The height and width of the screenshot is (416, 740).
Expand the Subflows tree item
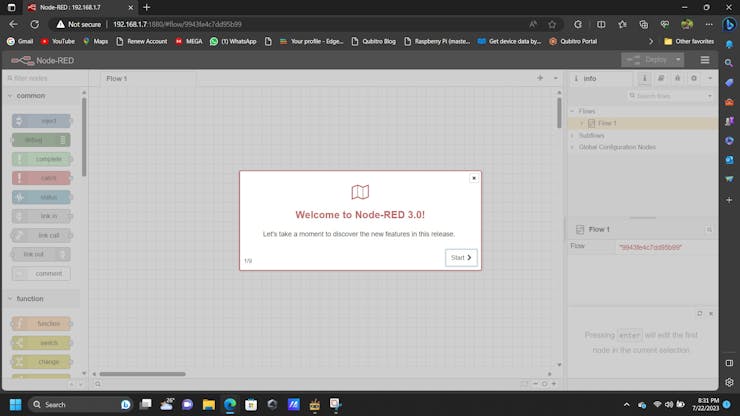point(573,135)
